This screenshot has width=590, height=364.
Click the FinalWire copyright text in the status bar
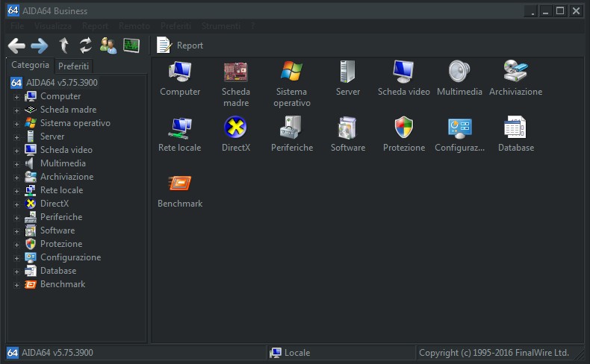[x=494, y=353]
